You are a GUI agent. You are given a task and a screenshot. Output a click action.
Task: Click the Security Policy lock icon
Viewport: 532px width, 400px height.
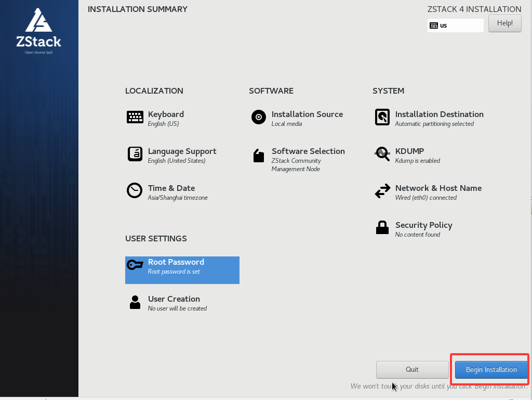click(382, 227)
